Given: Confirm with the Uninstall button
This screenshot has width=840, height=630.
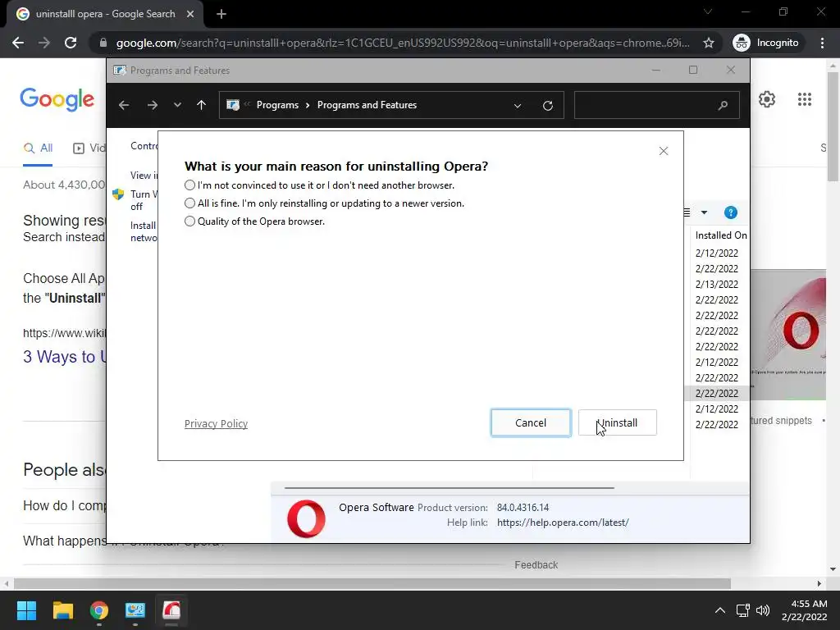Looking at the screenshot, I should pyautogui.click(x=618, y=422).
